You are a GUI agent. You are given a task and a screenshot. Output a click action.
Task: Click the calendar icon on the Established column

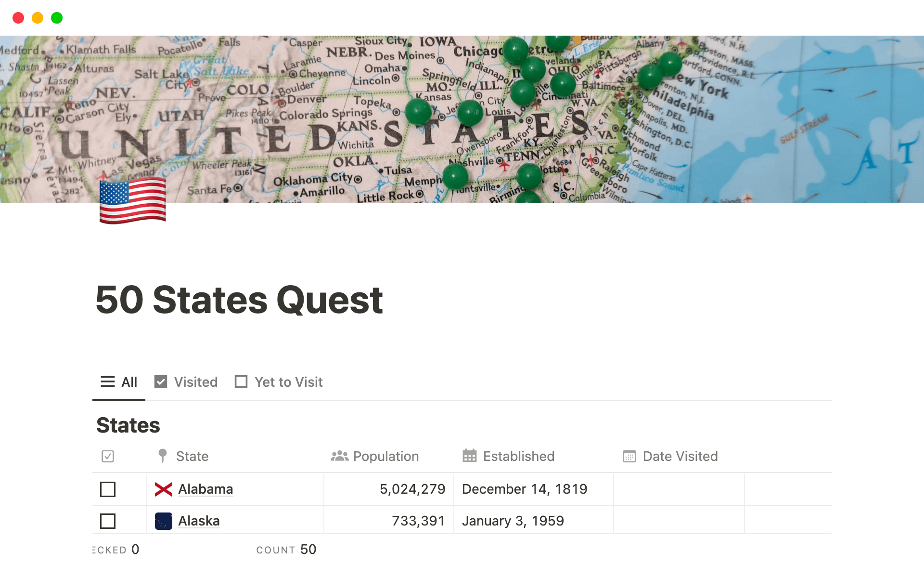pyautogui.click(x=470, y=456)
